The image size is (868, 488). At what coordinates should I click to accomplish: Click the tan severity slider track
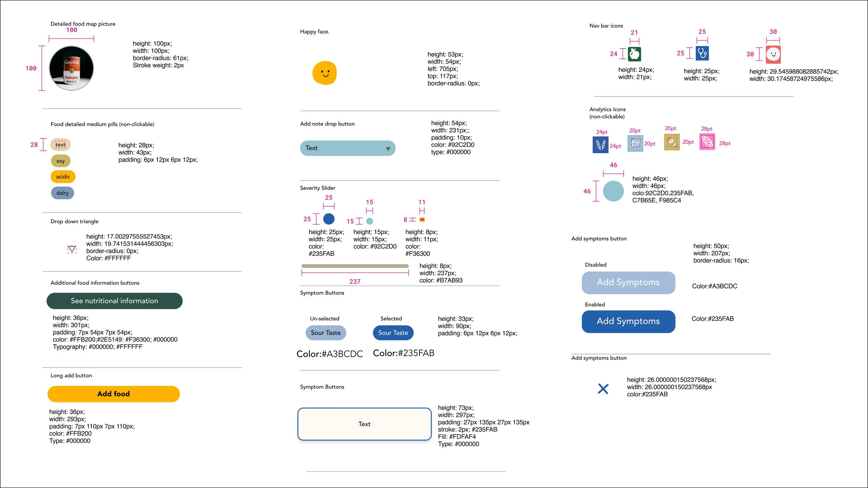point(355,266)
